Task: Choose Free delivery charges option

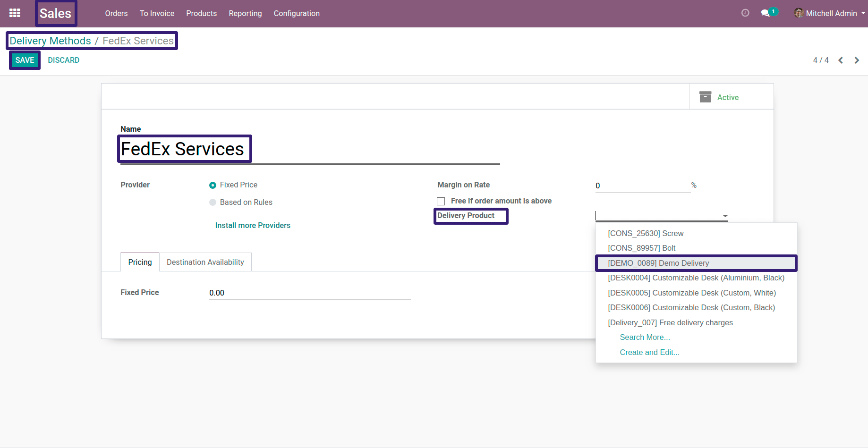Action: (x=697, y=322)
